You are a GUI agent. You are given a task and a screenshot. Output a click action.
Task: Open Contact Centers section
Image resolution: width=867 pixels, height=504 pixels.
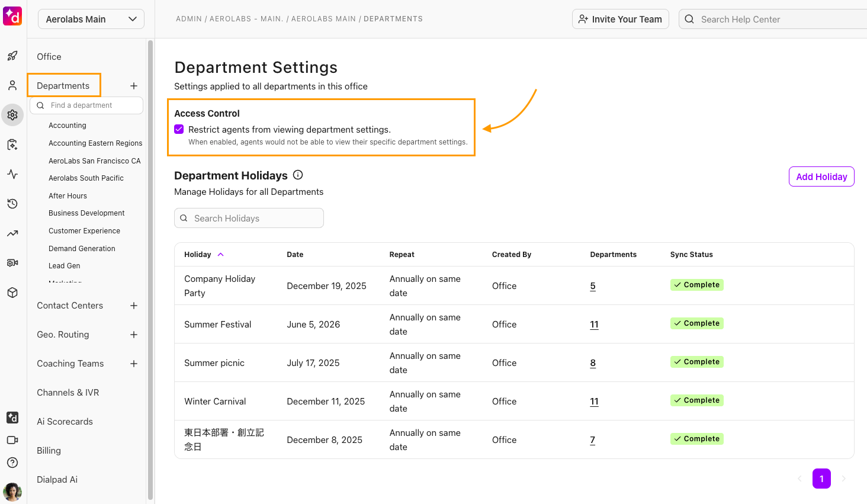70,306
